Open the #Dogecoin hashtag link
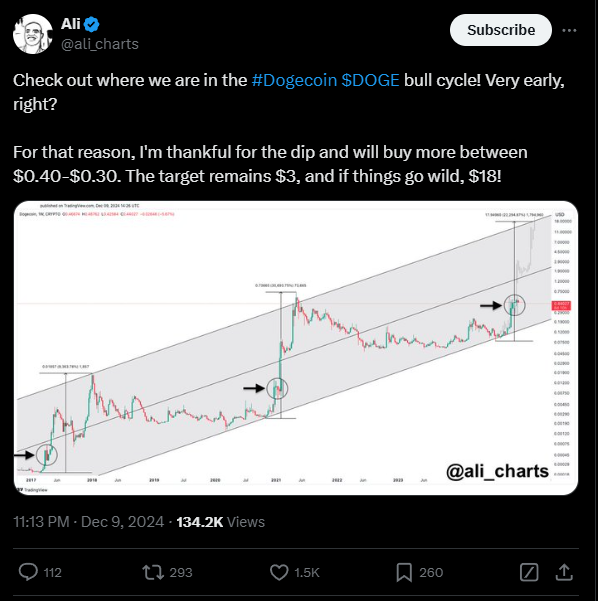 294,80
